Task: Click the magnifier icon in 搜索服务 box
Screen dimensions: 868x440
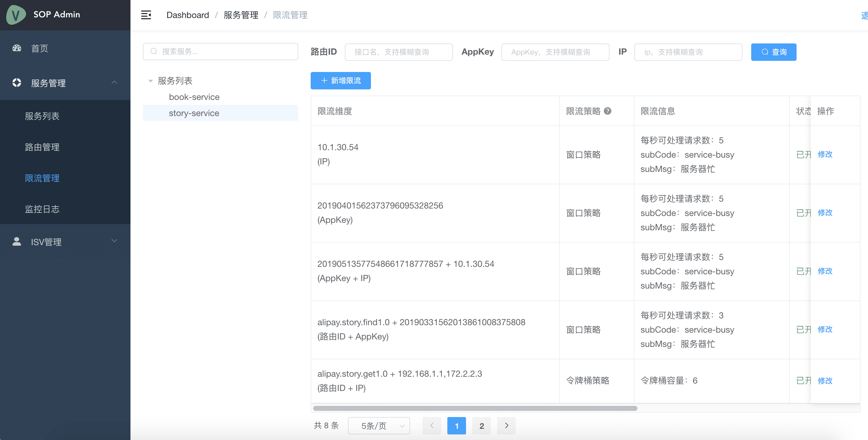Action: pos(154,51)
